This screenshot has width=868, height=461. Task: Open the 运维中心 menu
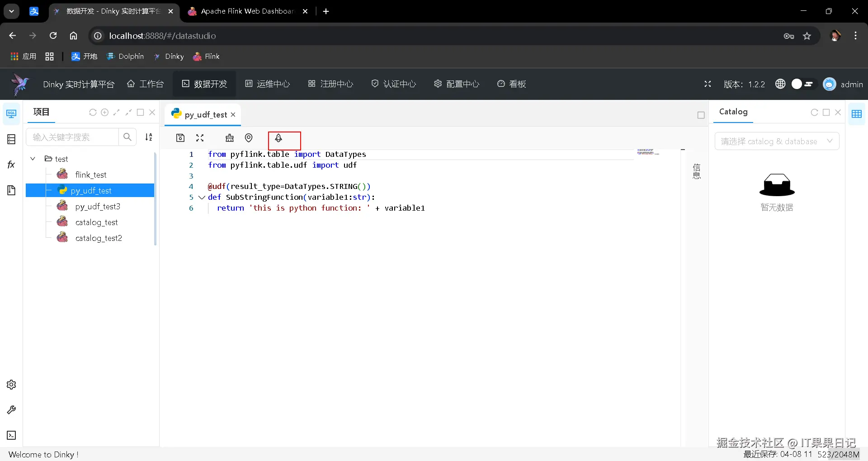click(267, 84)
